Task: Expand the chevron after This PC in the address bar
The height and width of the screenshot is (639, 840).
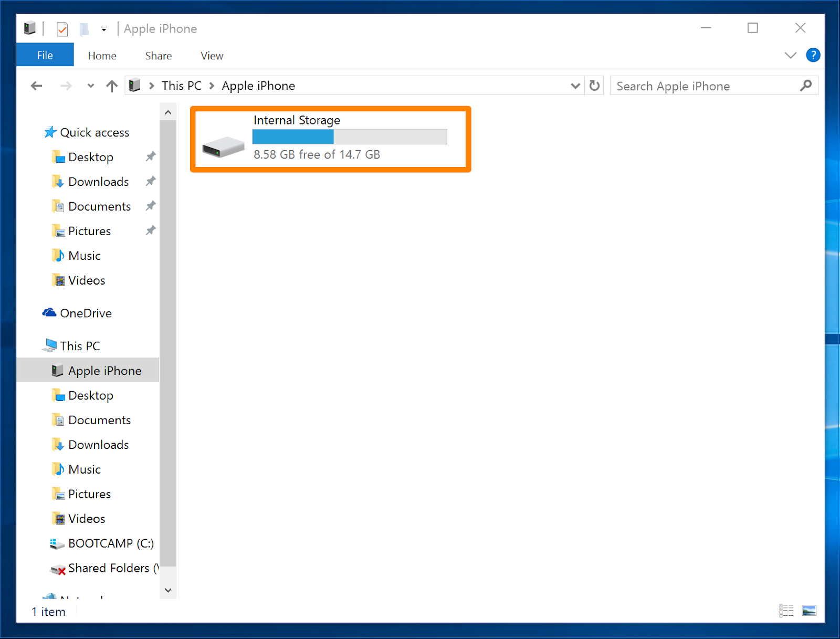Action: [212, 86]
